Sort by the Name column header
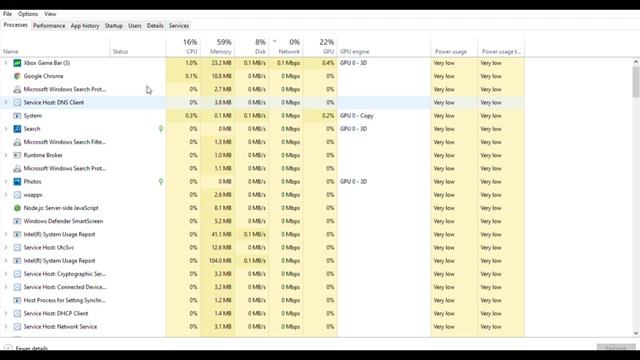 [55, 47]
